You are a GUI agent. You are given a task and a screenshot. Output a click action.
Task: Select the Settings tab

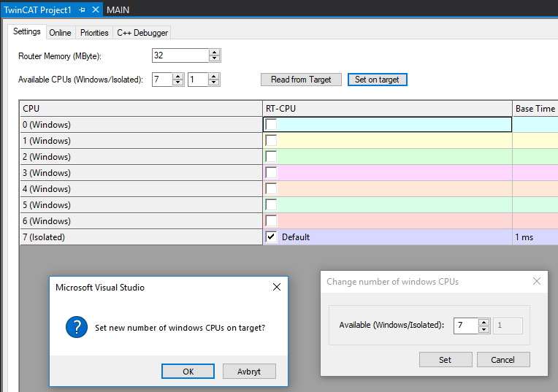(x=27, y=31)
